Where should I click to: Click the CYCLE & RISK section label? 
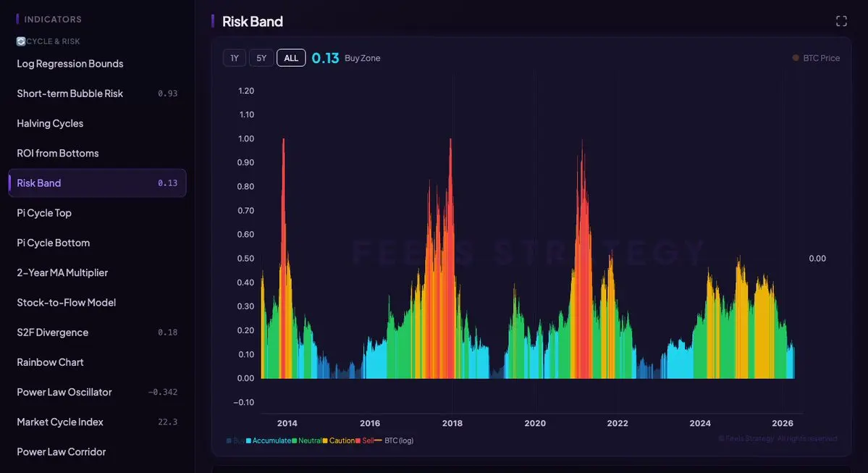53,41
